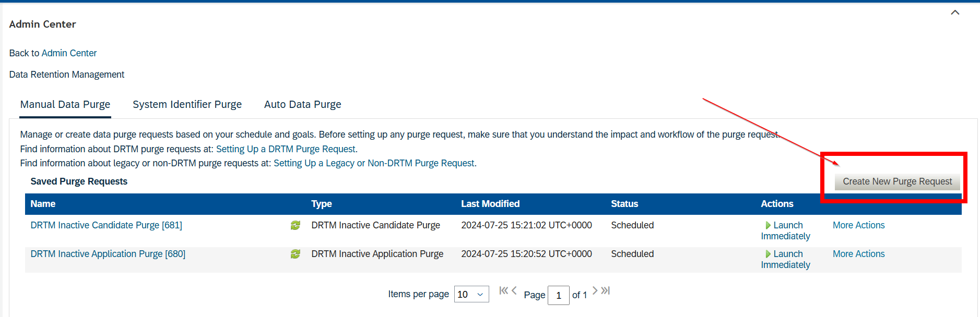Image resolution: width=980 pixels, height=317 pixels.
Task: Switch to Auto Data Purge tab
Action: pos(302,104)
